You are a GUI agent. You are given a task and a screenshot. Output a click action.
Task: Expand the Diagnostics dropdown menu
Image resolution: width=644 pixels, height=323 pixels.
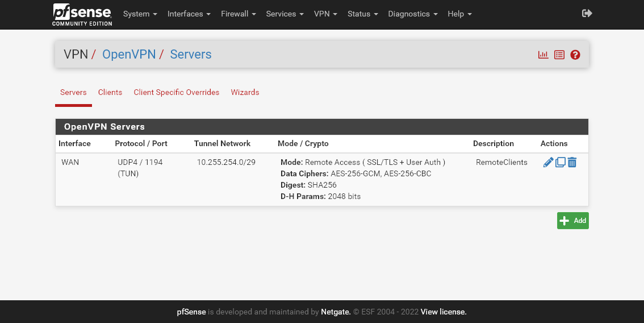point(412,14)
